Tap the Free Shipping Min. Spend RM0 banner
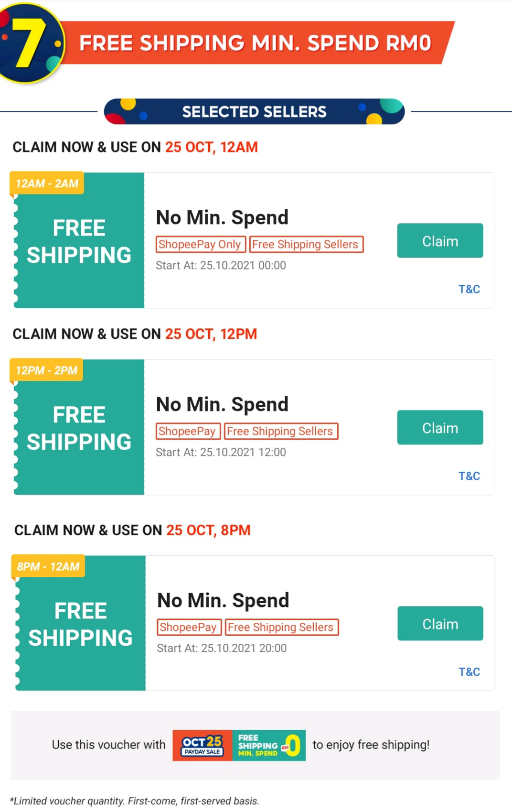This screenshot has height=812, width=512. [x=256, y=43]
